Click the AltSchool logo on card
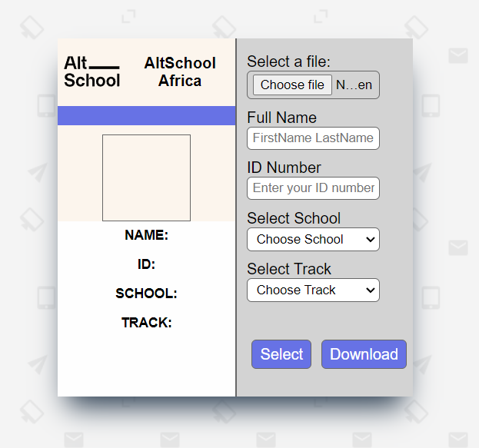The height and width of the screenshot is (448, 479). pos(92,72)
